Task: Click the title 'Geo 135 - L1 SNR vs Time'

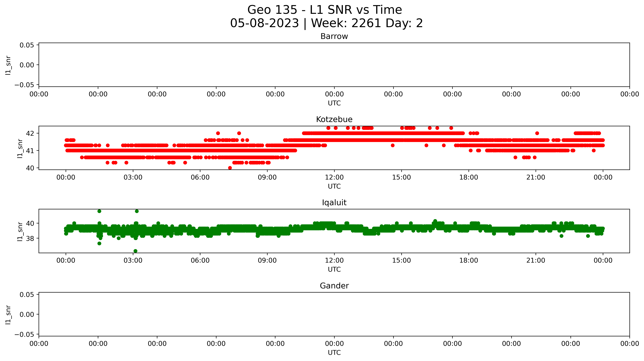Action: tap(325, 10)
